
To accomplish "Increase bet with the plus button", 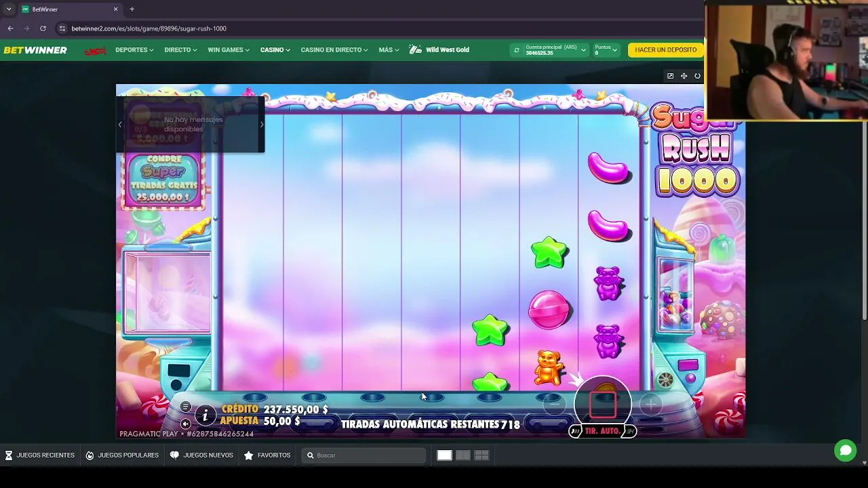I will [x=651, y=405].
